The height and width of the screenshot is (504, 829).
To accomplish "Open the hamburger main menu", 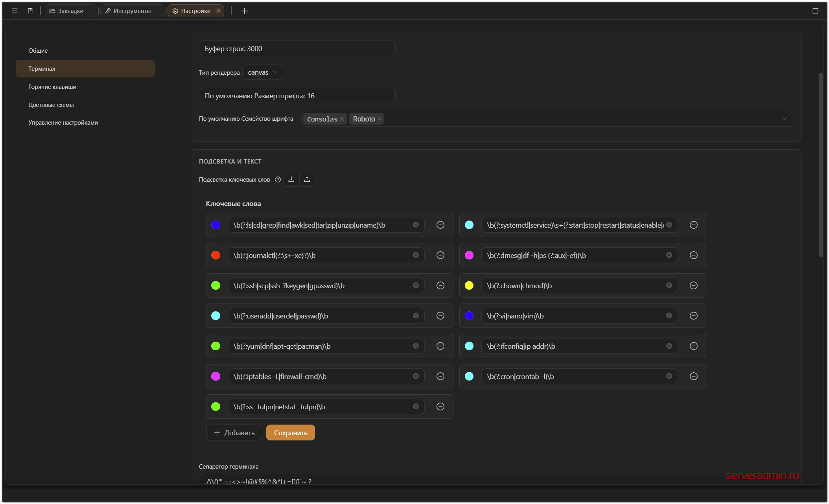I will [15, 11].
